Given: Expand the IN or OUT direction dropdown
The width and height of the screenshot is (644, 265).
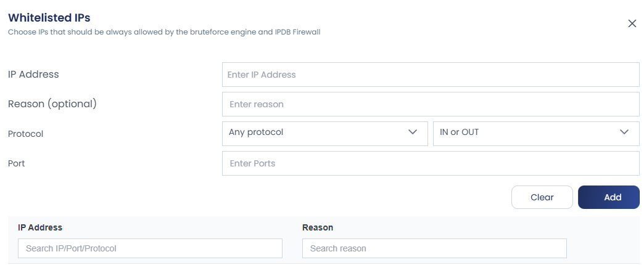Looking at the screenshot, I should tap(535, 133).
